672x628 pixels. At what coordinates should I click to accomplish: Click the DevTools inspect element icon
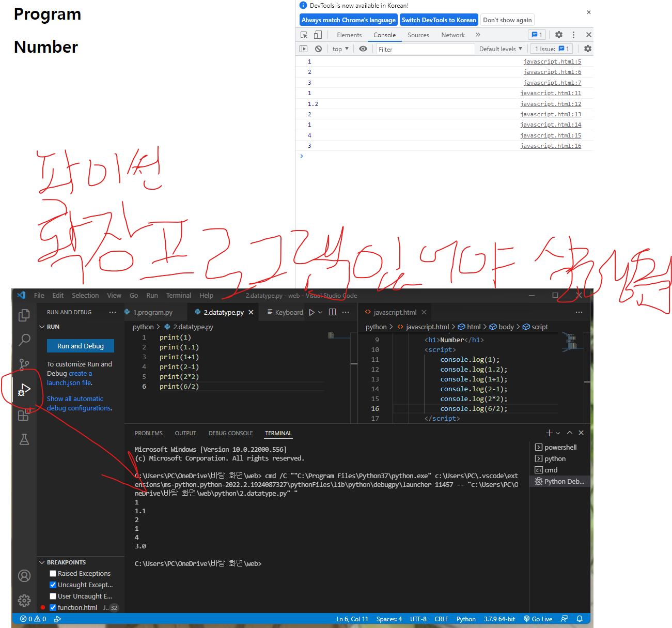[304, 35]
